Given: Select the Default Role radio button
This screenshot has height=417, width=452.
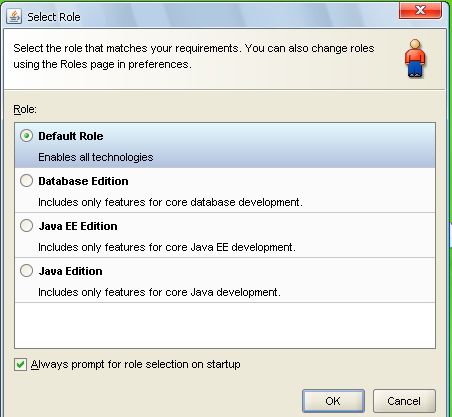Looking at the screenshot, I should [x=26, y=136].
